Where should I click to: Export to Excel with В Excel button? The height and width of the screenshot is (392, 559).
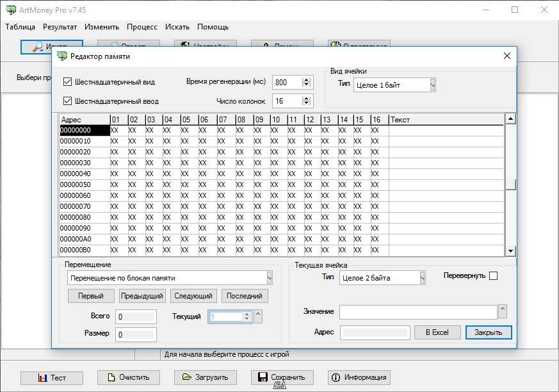(x=437, y=332)
